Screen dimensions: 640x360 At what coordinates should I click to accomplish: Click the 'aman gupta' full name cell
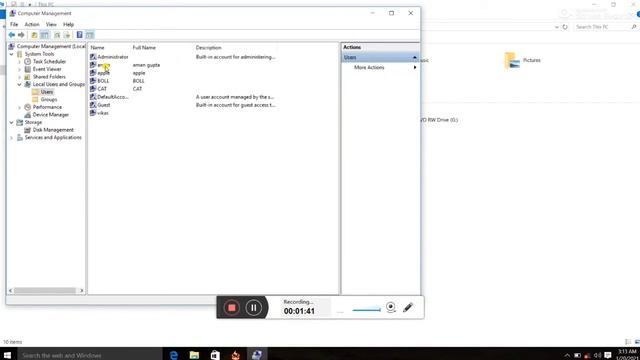tap(146, 65)
